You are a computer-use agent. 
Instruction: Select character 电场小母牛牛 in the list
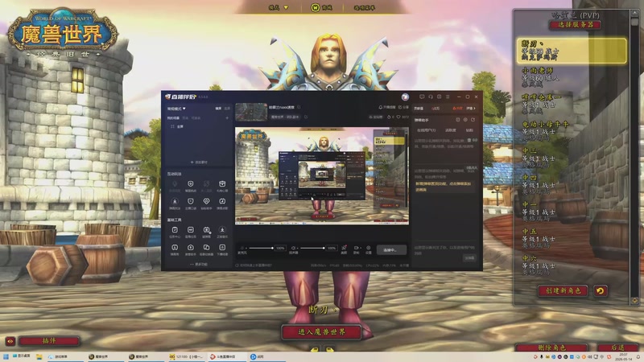(x=571, y=131)
